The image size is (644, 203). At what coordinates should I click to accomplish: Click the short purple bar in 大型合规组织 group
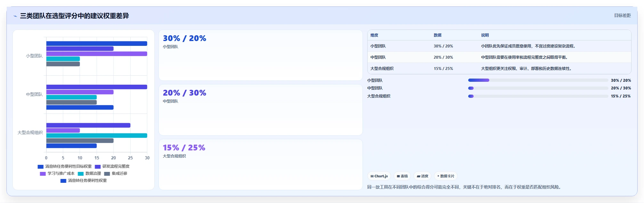(x=63, y=131)
